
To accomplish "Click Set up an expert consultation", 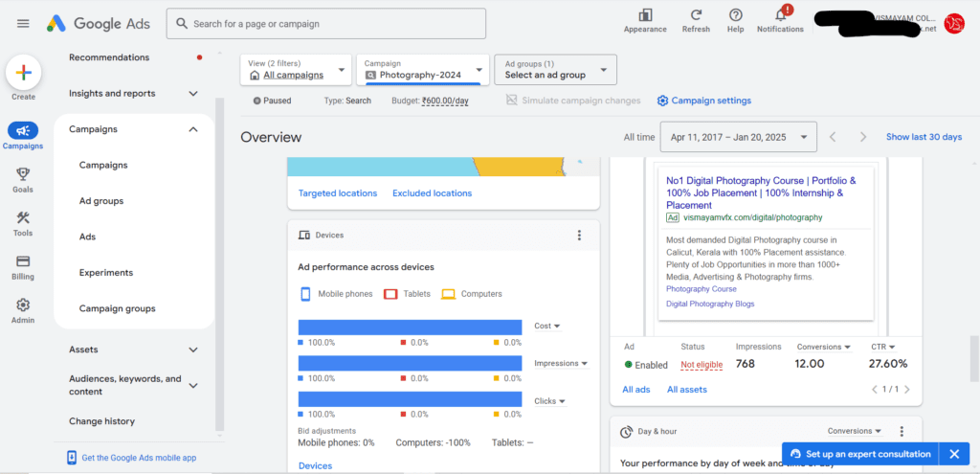I will [860, 454].
